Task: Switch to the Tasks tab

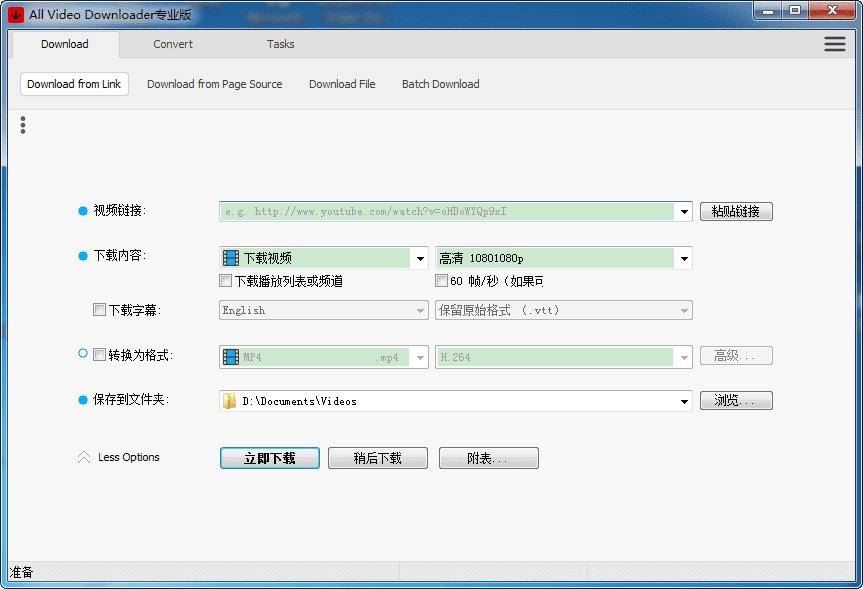Action: (280, 44)
